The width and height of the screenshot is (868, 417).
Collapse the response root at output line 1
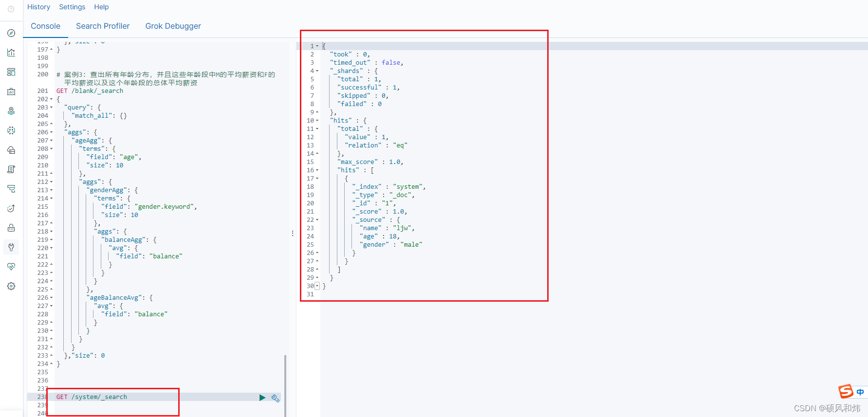pyautogui.click(x=317, y=46)
